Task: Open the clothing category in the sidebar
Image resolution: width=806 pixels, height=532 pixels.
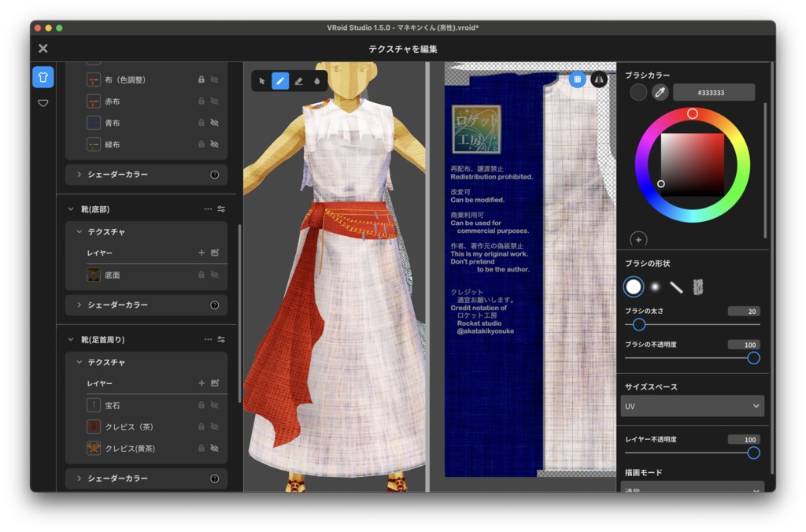Action: pyautogui.click(x=43, y=77)
